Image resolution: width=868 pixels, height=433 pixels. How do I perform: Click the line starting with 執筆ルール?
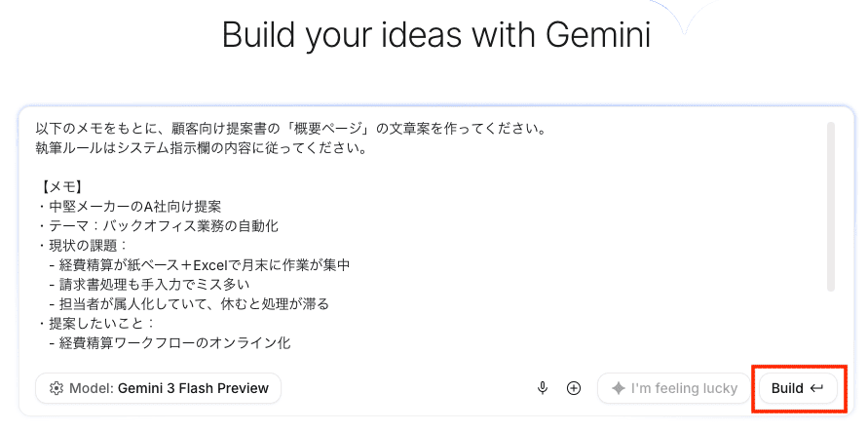201,148
